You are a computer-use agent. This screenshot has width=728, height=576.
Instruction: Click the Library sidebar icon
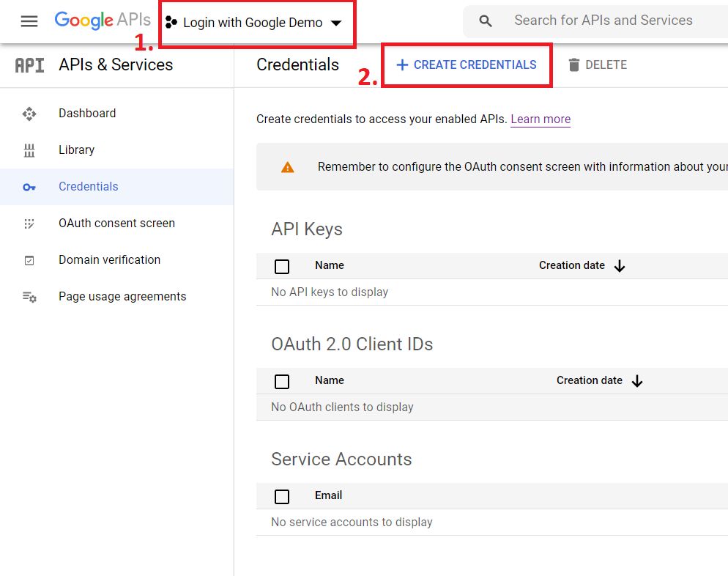coord(29,150)
